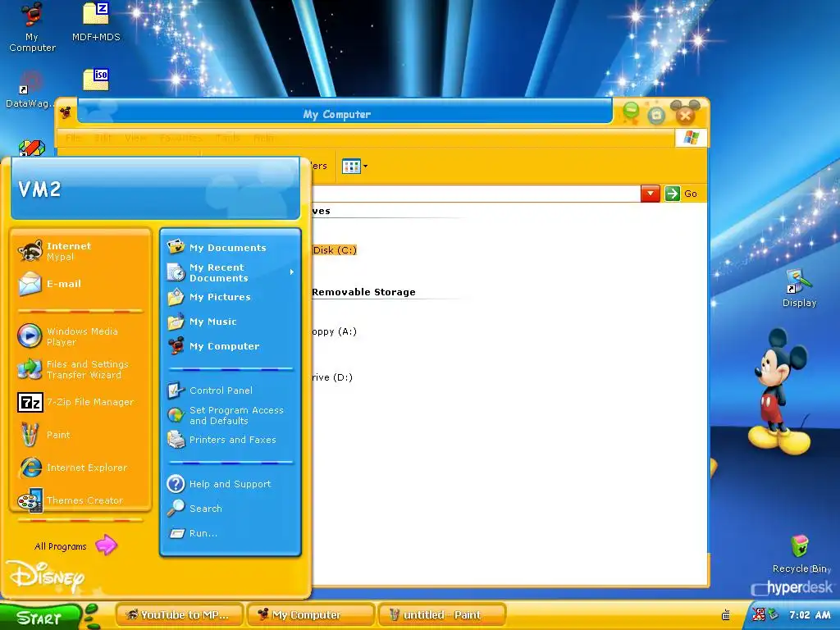Expand My Recent Documents submenu arrow
The image size is (840, 630).
(x=291, y=272)
